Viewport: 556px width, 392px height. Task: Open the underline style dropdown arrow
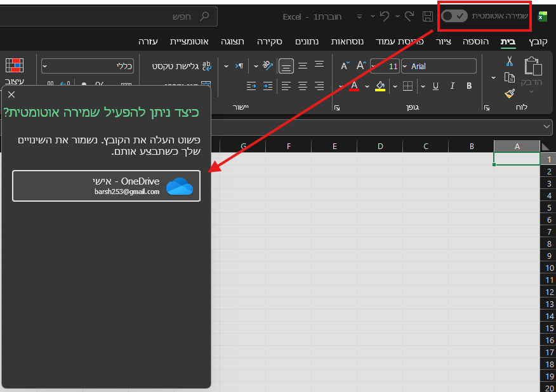coord(423,86)
